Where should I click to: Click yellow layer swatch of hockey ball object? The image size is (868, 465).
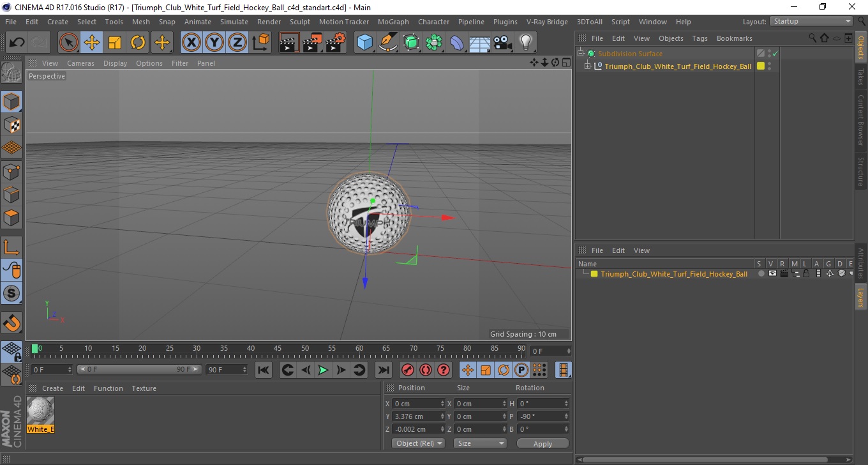(x=761, y=66)
